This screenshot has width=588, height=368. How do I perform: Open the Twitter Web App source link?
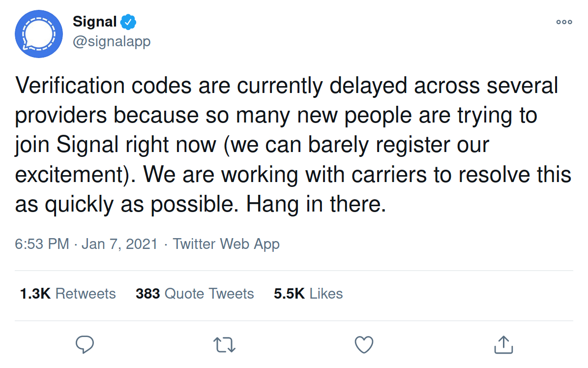point(226,244)
